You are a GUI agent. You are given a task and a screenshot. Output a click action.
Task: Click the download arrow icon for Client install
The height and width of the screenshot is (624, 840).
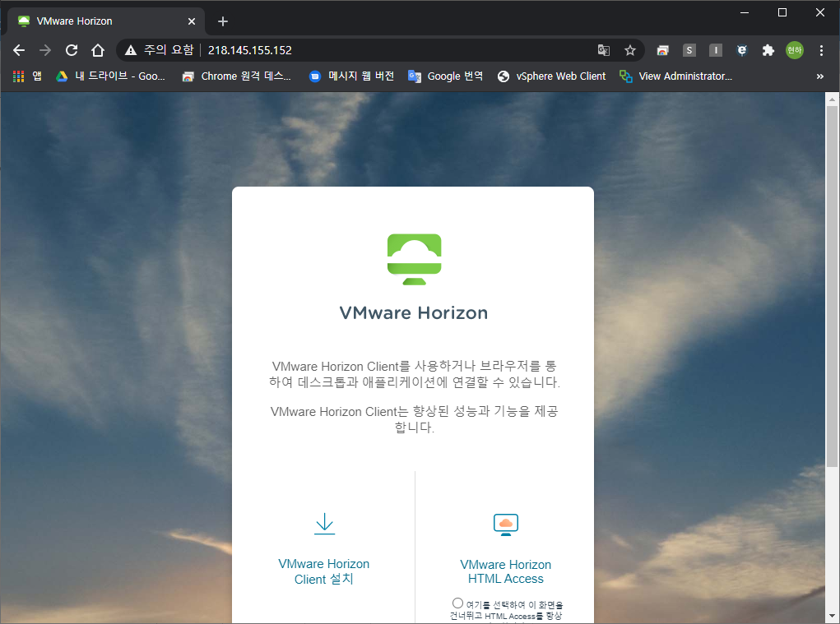click(x=324, y=524)
